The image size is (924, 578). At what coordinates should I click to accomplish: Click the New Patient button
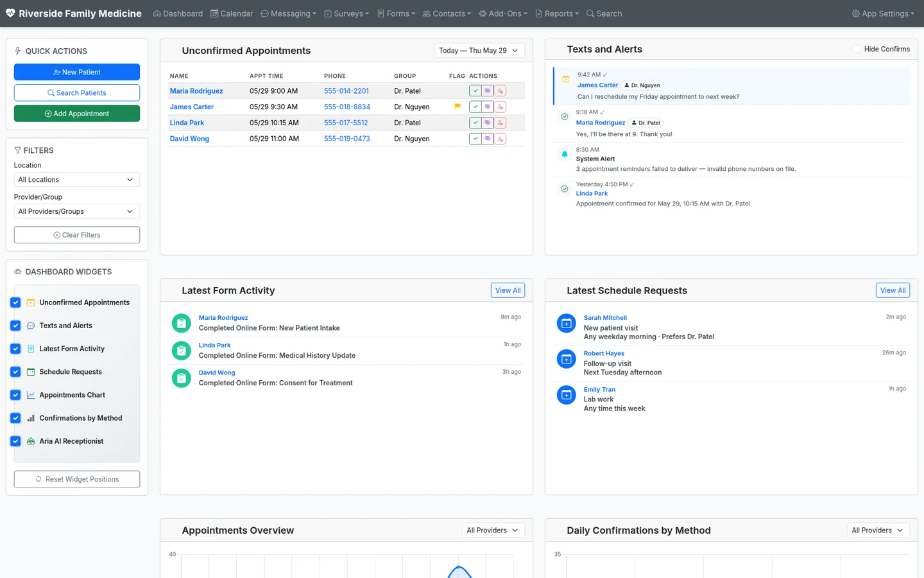77,72
